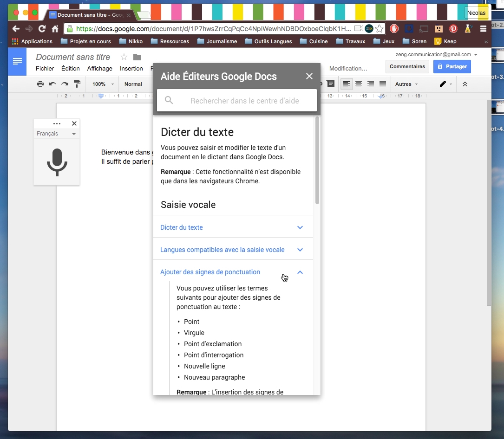Move document using the folder icon
The width and height of the screenshot is (504, 439).
[x=137, y=57]
